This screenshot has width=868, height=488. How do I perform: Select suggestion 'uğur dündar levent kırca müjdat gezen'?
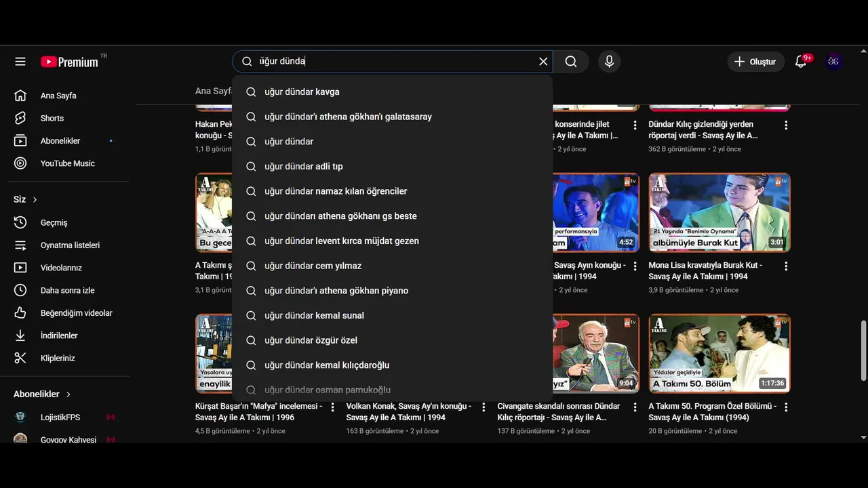392,241
